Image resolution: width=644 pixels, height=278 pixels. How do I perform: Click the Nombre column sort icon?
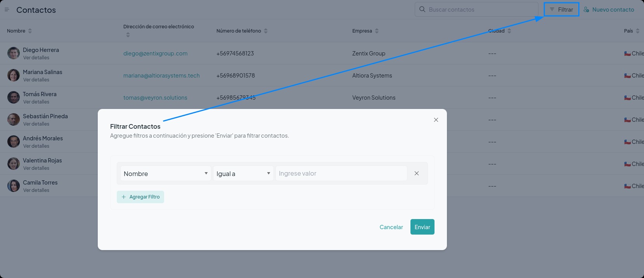point(30,31)
